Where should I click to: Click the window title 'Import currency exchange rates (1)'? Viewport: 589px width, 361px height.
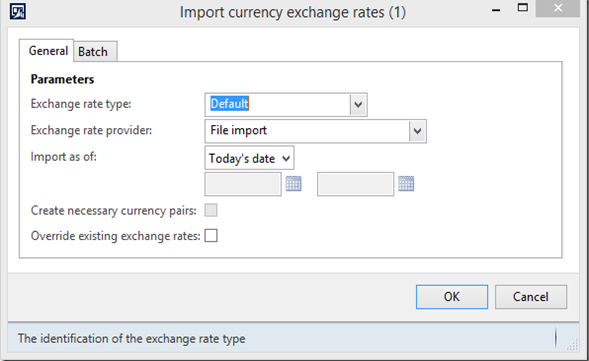(293, 12)
